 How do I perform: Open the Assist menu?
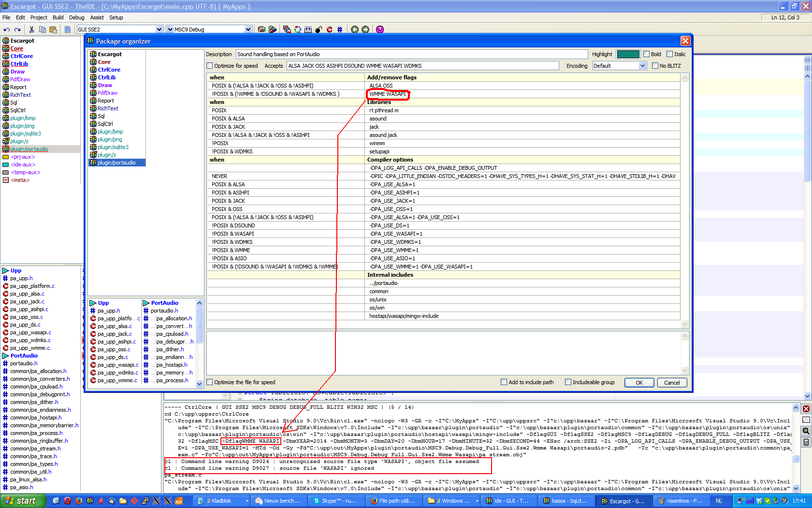97,17
